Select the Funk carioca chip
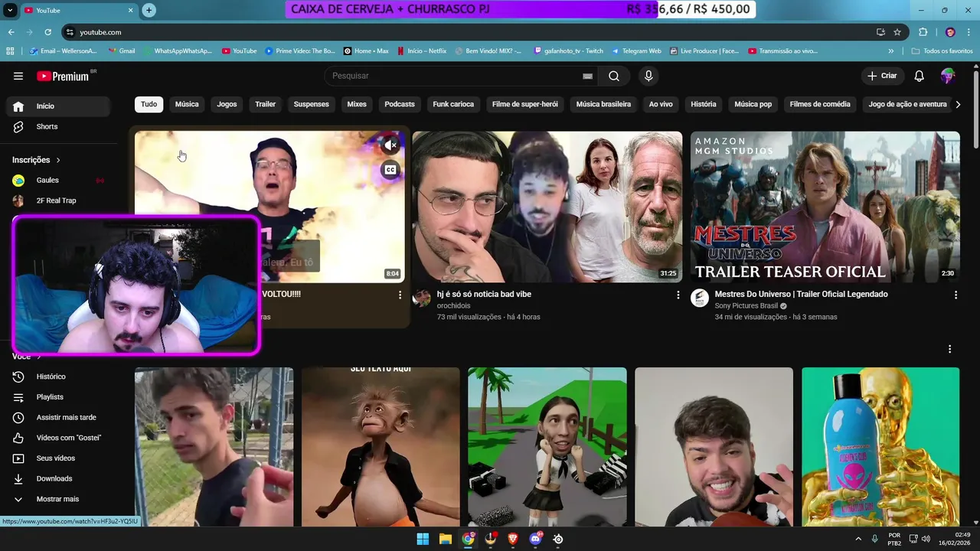The width and height of the screenshot is (980, 551). [x=453, y=104]
